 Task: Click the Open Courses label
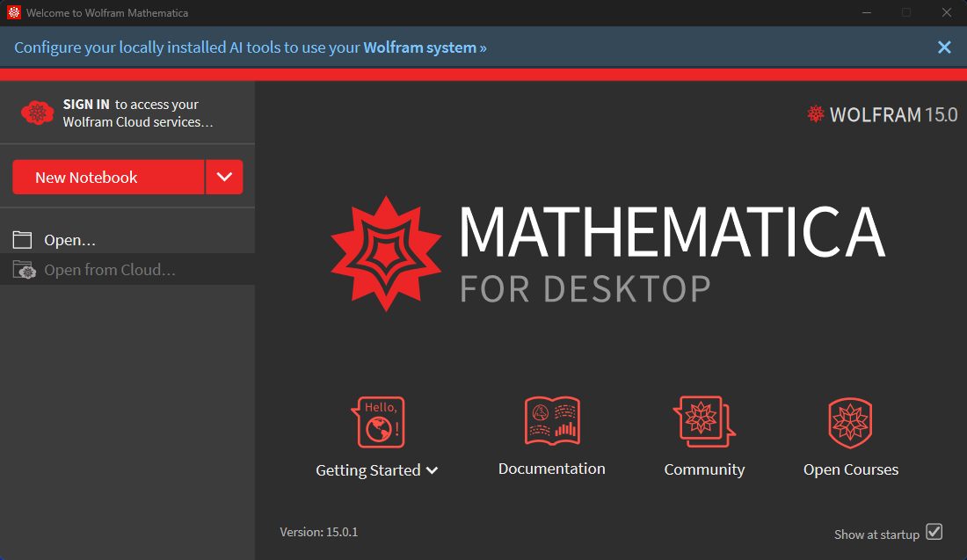point(850,469)
